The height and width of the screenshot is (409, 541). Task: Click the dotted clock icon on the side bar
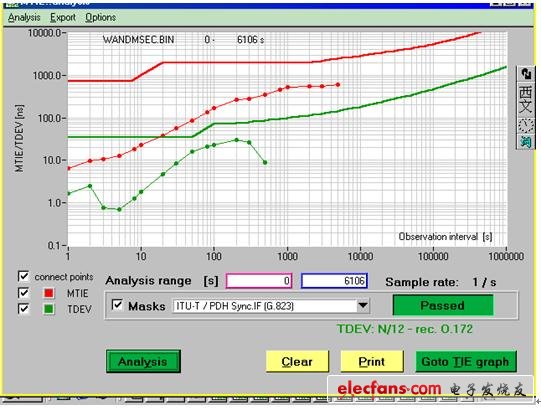click(526, 125)
